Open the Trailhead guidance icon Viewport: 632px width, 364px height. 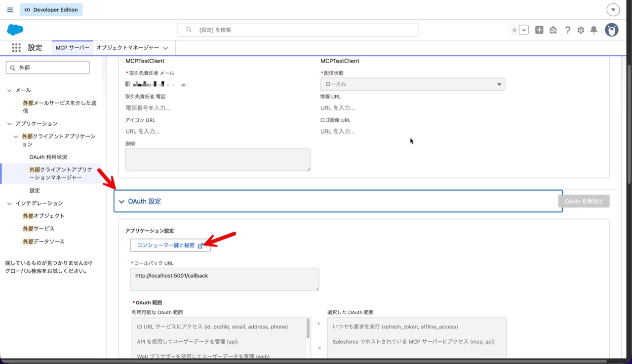(x=553, y=30)
